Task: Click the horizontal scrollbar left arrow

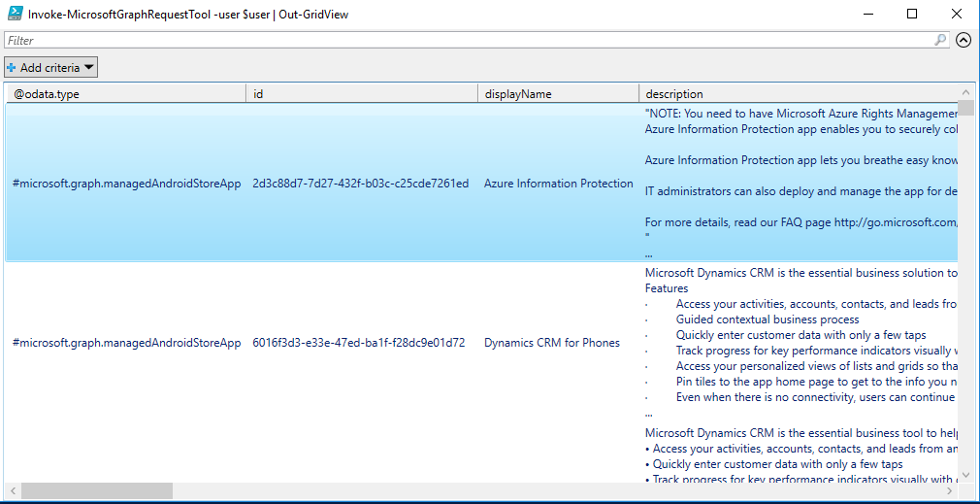Action: 13,490
